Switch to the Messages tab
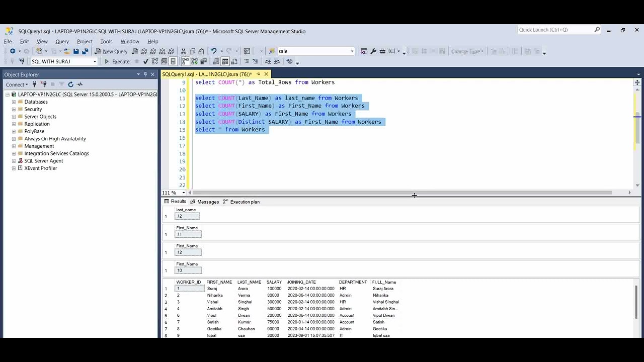 tap(204, 202)
